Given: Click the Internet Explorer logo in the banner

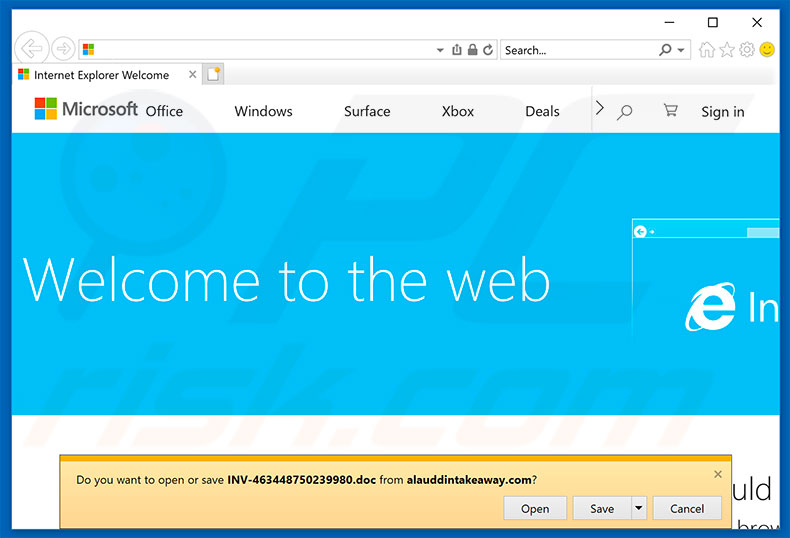Looking at the screenshot, I should [710, 306].
